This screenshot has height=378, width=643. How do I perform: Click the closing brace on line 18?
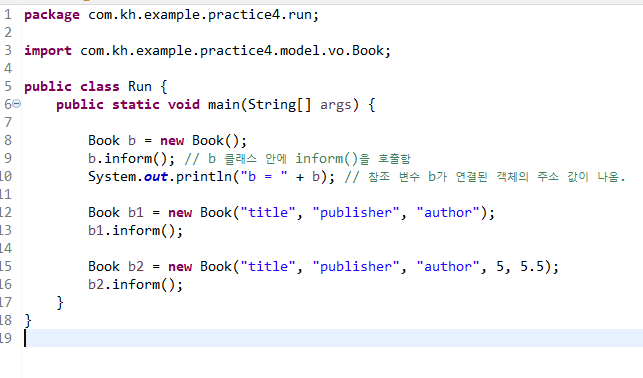[28, 321]
